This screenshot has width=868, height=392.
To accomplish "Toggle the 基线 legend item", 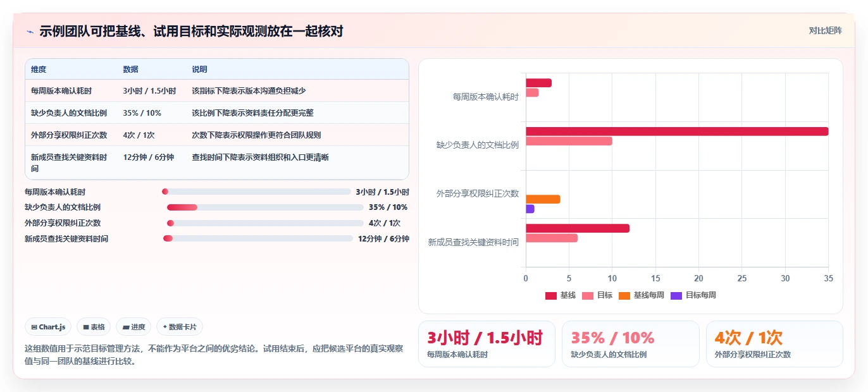I will (x=561, y=295).
